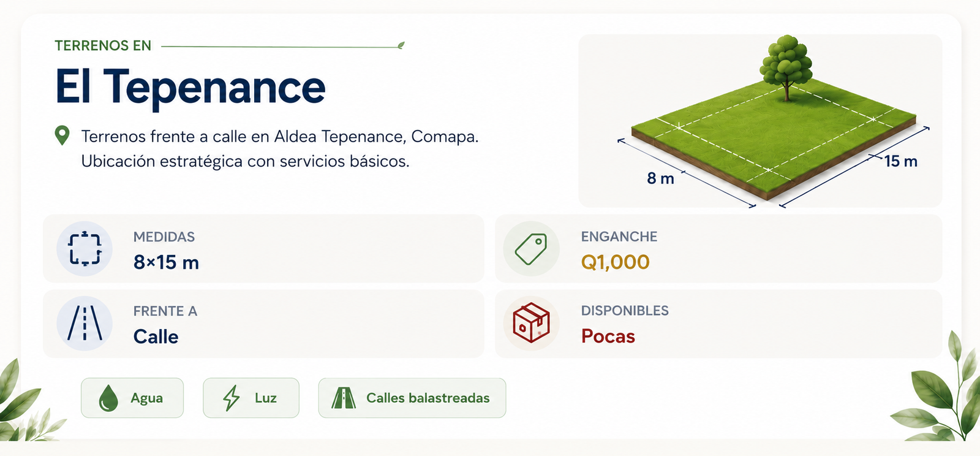Click the water drop icon
The image size is (980, 456).
(x=108, y=398)
